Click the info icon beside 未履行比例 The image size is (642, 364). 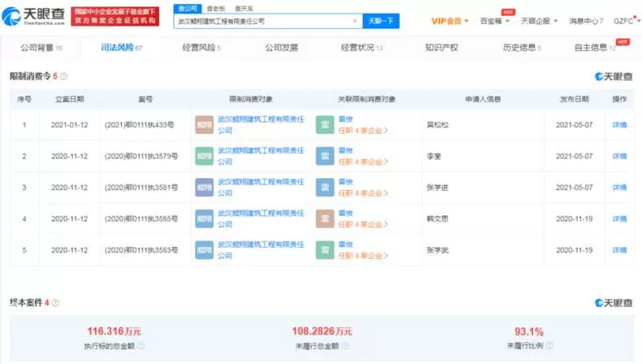click(550, 346)
